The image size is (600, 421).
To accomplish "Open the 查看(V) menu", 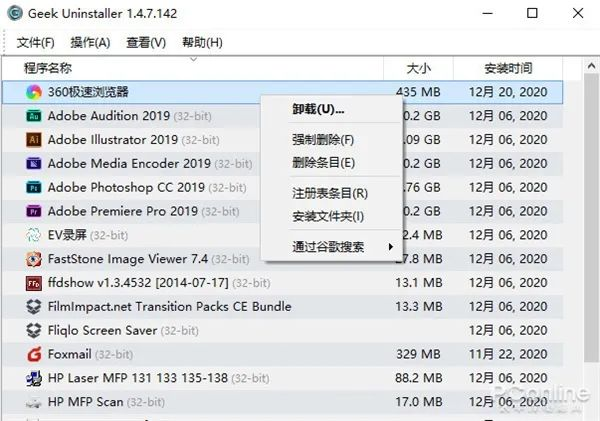I will click(146, 43).
